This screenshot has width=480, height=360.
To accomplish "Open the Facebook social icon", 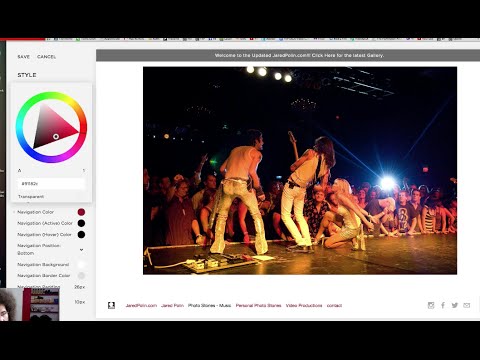I will pyautogui.click(x=443, y=305).
